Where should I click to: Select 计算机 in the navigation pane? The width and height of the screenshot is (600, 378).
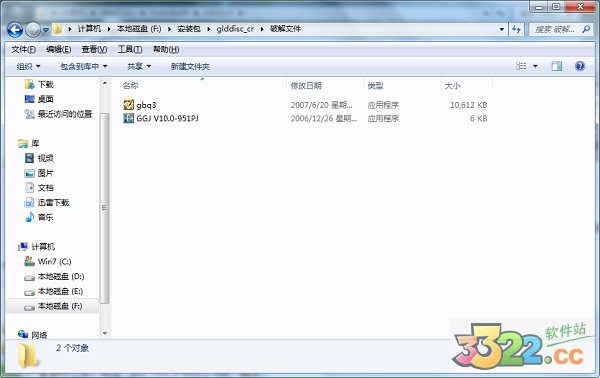pos(43,247)
